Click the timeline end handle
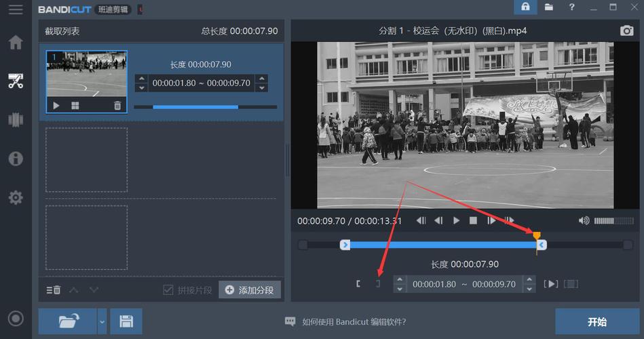Screen dimensions: 644x339 542,245
